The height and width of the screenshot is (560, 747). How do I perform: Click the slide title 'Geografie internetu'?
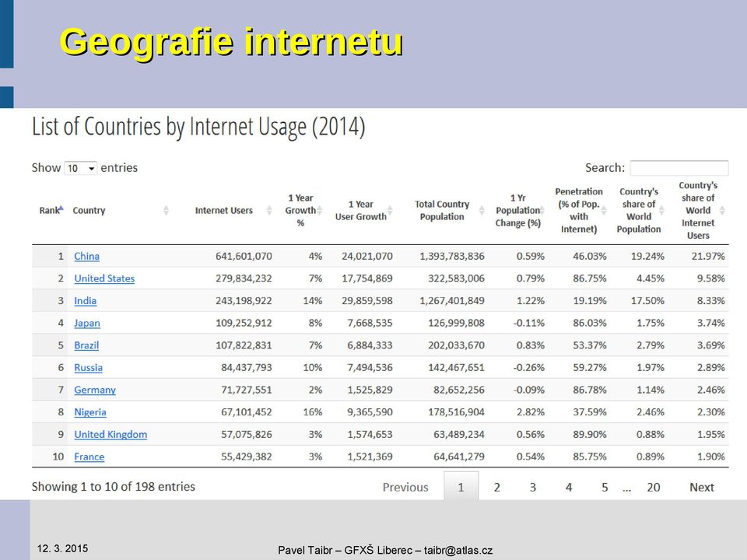point(232,42)
